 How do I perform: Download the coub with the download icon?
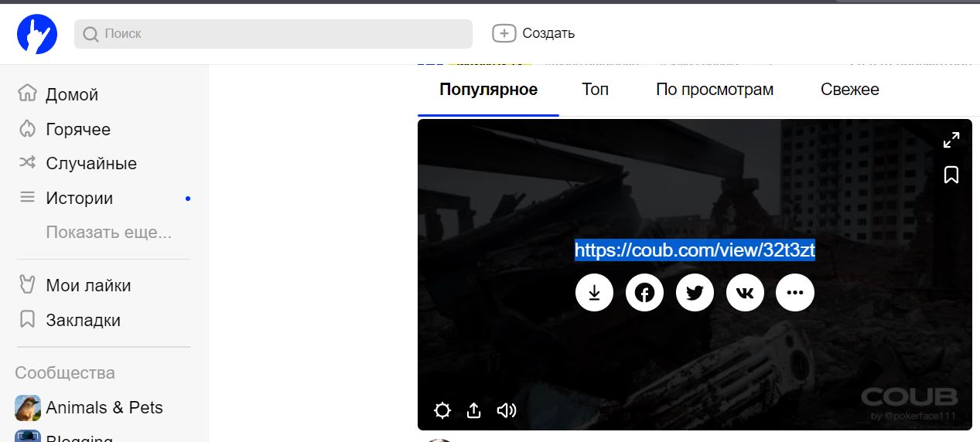[594, 293]
